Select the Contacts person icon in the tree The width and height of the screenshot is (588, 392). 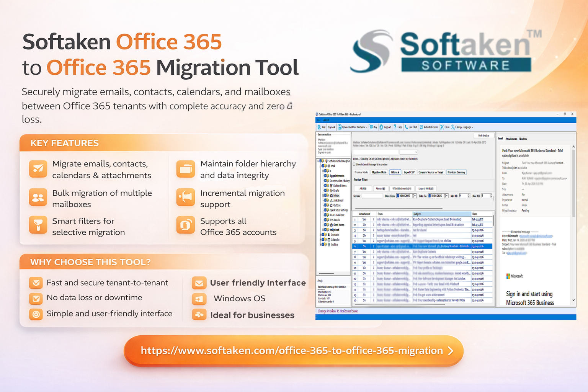329,235
